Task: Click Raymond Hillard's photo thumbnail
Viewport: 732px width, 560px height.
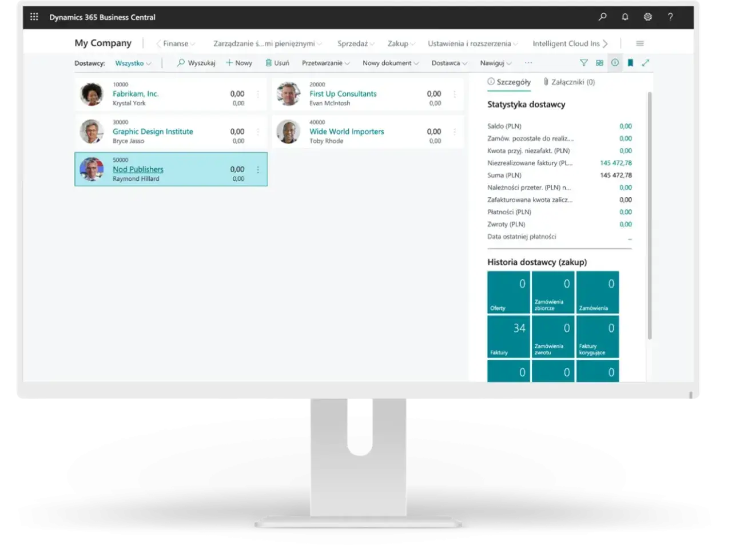Action: [91, 169]
